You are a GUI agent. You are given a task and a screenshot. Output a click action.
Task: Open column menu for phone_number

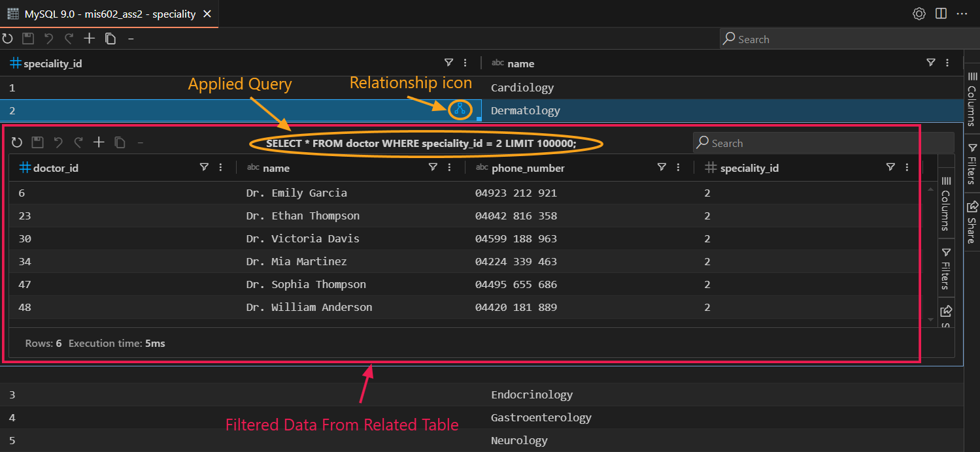coord(678,167)
